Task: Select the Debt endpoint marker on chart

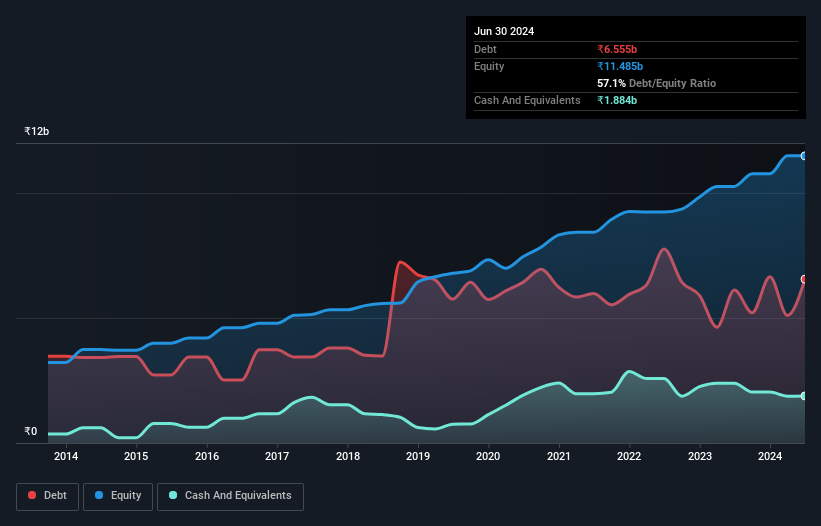Action: tap(804, 279)
